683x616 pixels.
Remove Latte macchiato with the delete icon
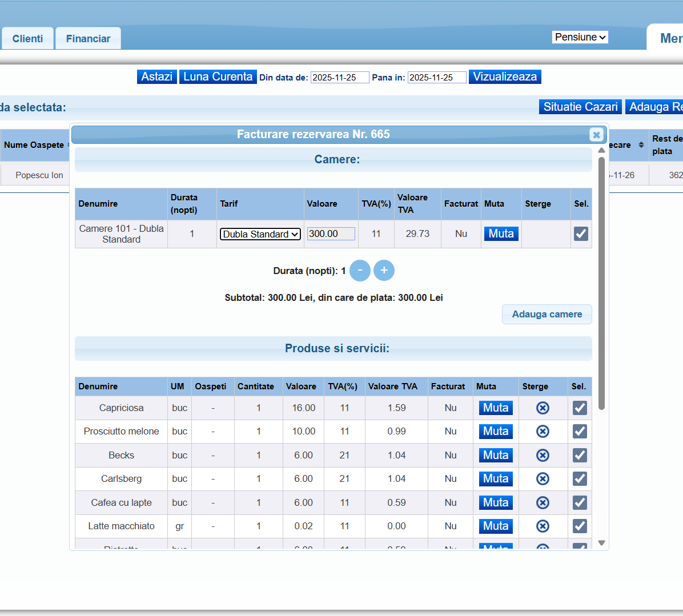543,526
